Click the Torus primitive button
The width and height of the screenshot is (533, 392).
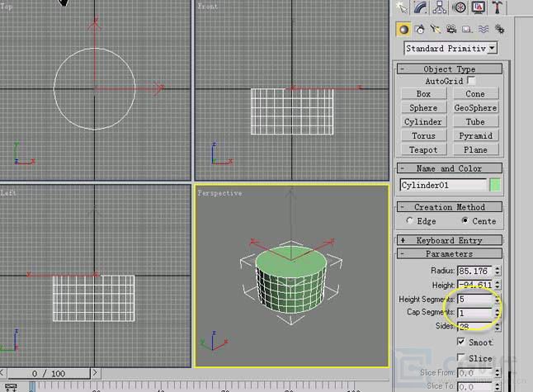point(424,135)
